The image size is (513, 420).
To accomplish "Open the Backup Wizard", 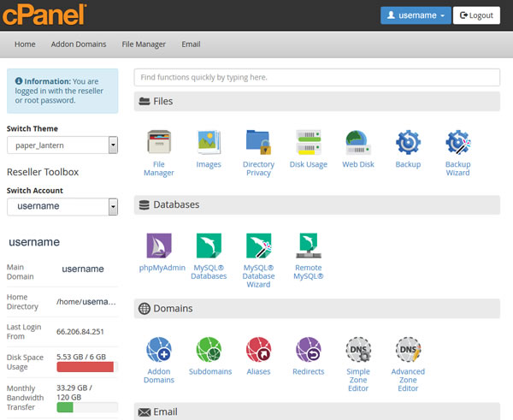I will (x=457, y=143).
